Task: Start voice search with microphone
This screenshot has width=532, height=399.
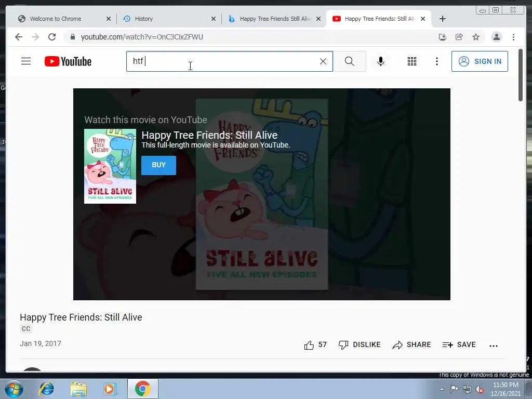Action: pos(381,61)
